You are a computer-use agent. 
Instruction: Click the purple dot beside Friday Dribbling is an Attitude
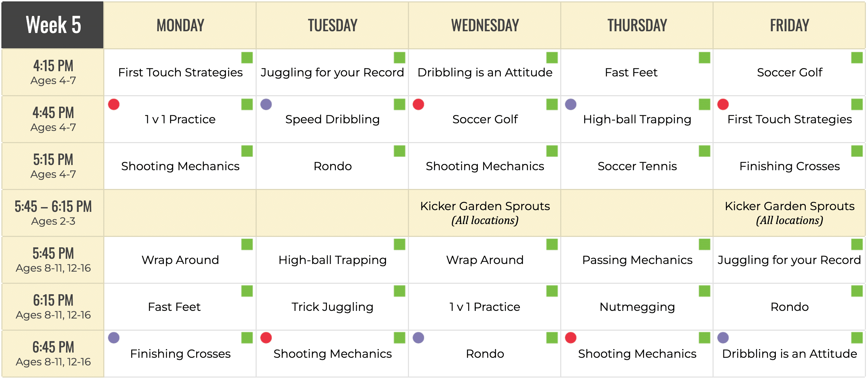coord(723,338)
